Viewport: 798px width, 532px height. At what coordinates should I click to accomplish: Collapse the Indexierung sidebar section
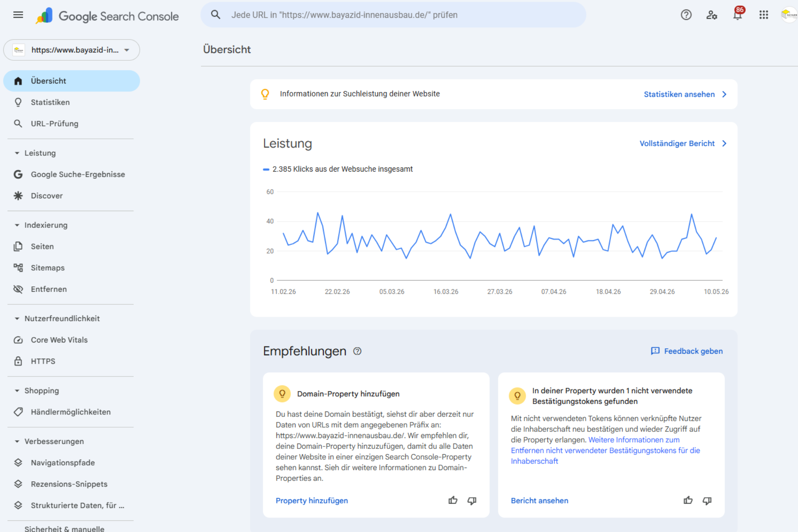(17, 225)
